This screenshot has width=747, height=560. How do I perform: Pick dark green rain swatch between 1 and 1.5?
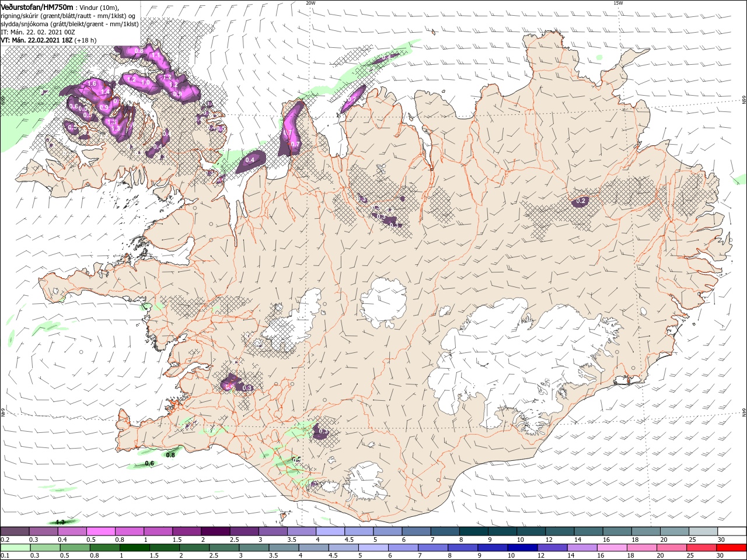[135, 548]
